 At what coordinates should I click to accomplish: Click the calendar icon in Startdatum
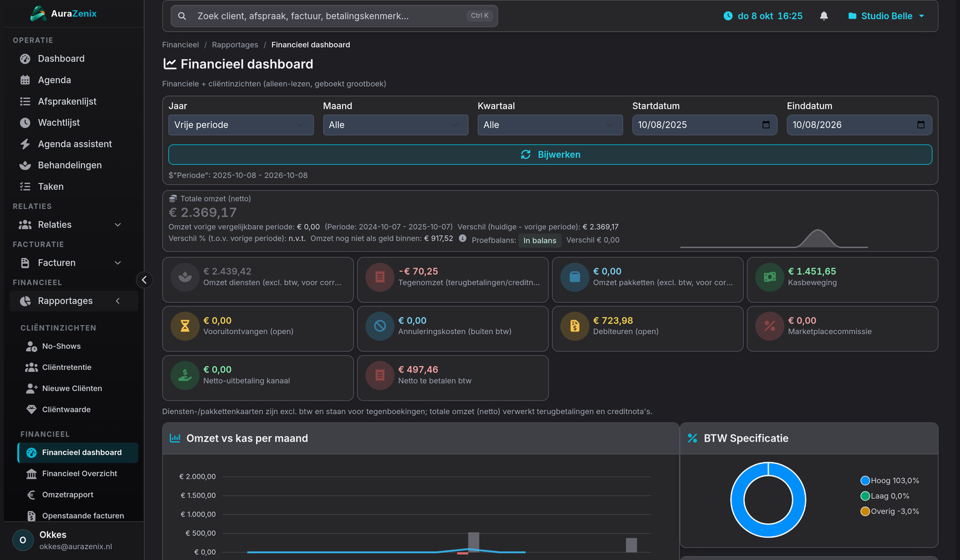766,125
